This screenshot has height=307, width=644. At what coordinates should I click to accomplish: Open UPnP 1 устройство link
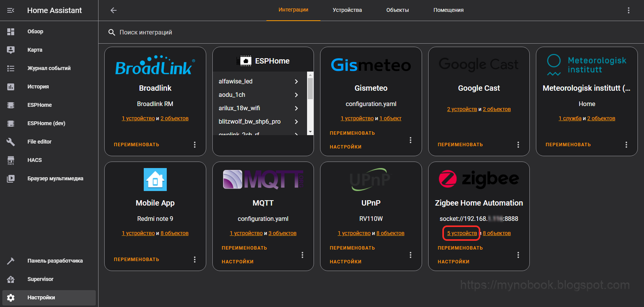(354, 233)
